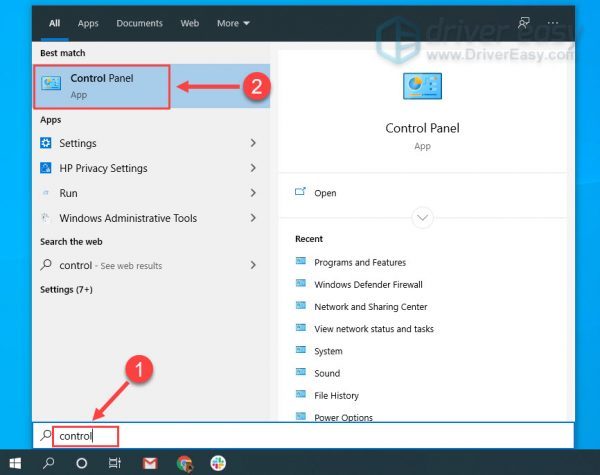Click the Cortana circle icon in taskbar

(x=82, y=463)
